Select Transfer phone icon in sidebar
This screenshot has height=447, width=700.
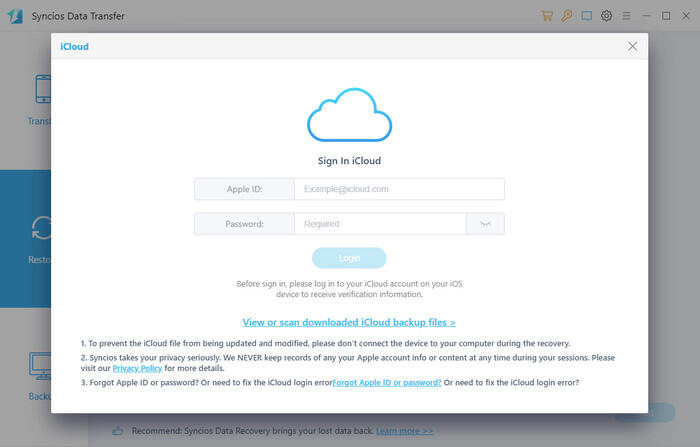(43, 89)
